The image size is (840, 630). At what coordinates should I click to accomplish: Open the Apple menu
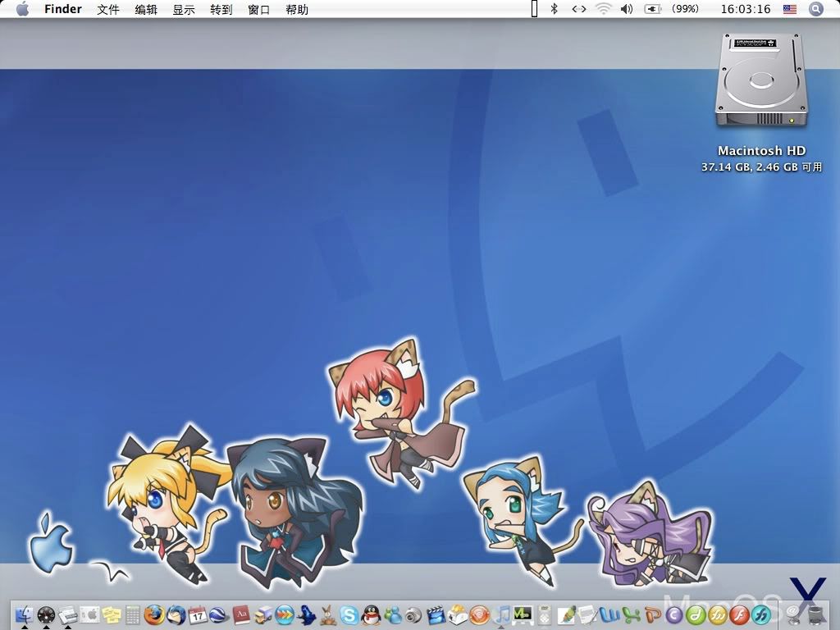pos(22,9)
